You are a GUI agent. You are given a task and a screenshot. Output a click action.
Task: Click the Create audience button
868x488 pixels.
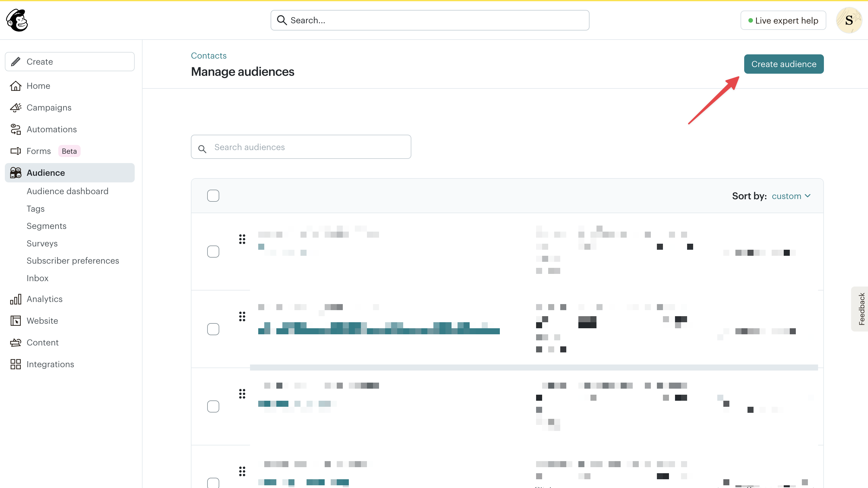click(x=784, y=64)
